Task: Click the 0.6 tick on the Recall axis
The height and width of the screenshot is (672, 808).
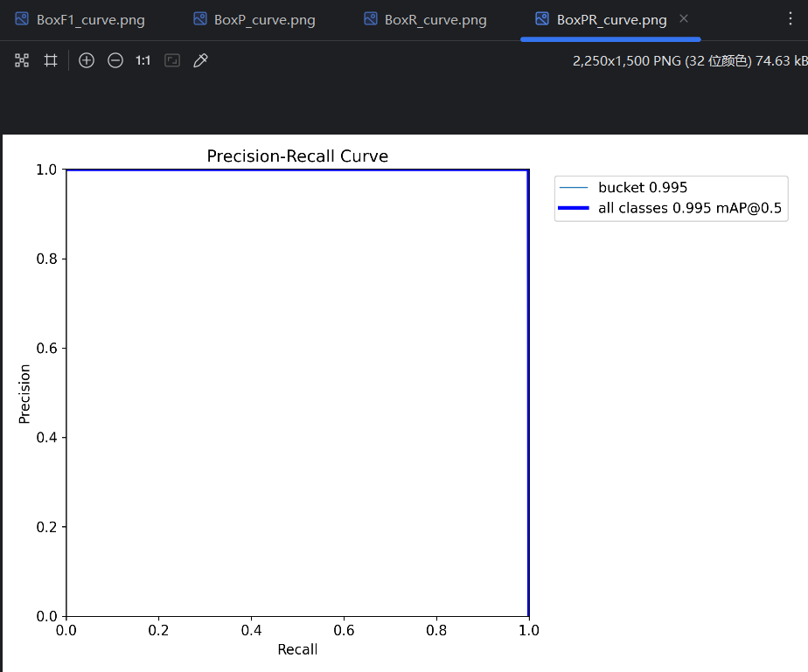Action: (x=344, y=630)
